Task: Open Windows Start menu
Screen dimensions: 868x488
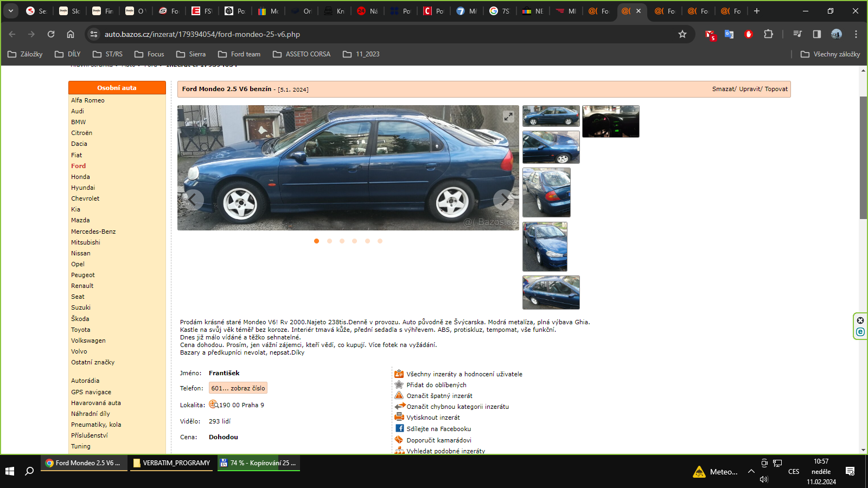Action: [10, 471]
